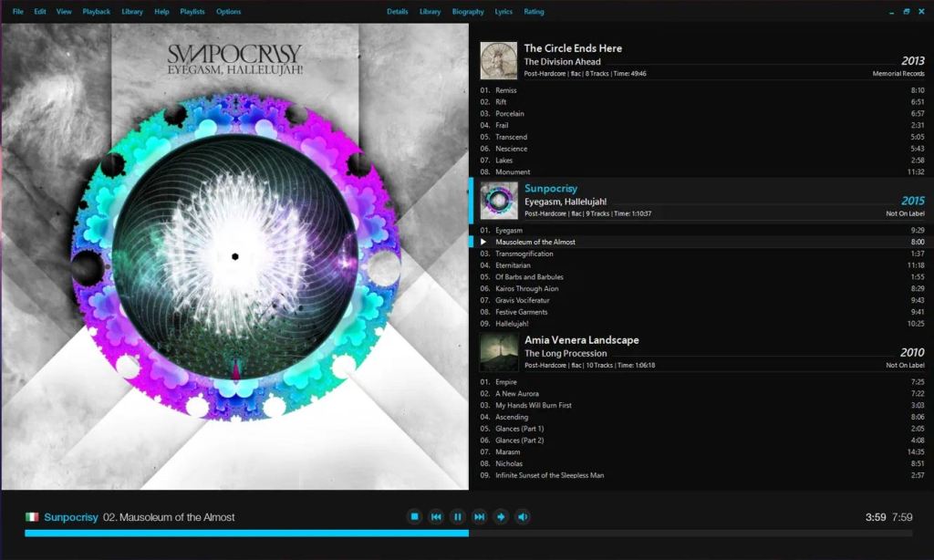Click the playback order arrow icon
Image resolution: width=934 pixels, height=560 pixels.
coord(501,517)
